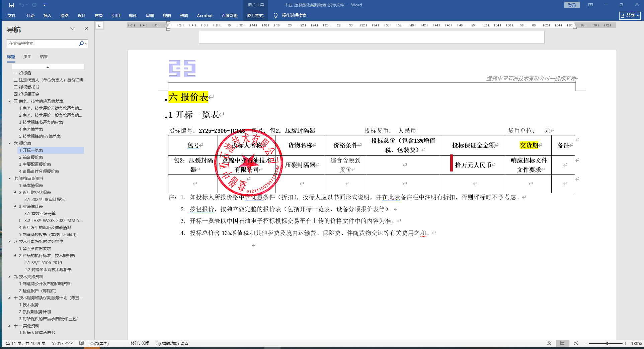Open the navigation pane options dropdown arrow
The height and width of the screenshot is (349, 644).
[x=73, y=29]
